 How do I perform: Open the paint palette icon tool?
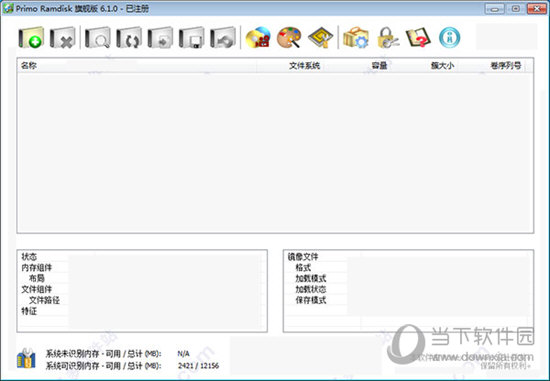[x=289, y=38]
